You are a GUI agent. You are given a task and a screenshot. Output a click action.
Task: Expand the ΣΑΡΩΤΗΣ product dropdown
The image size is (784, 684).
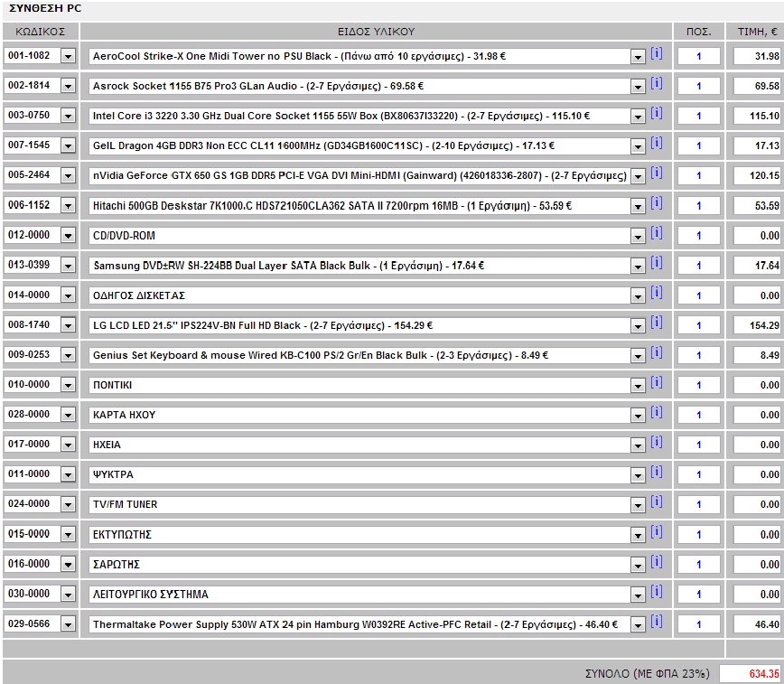coord(638,565)
